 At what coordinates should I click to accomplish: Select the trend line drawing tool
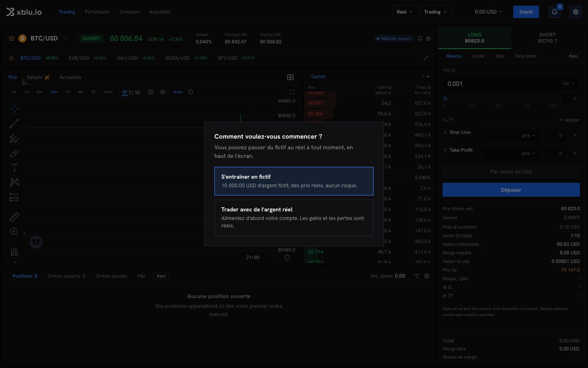point(14,123)
